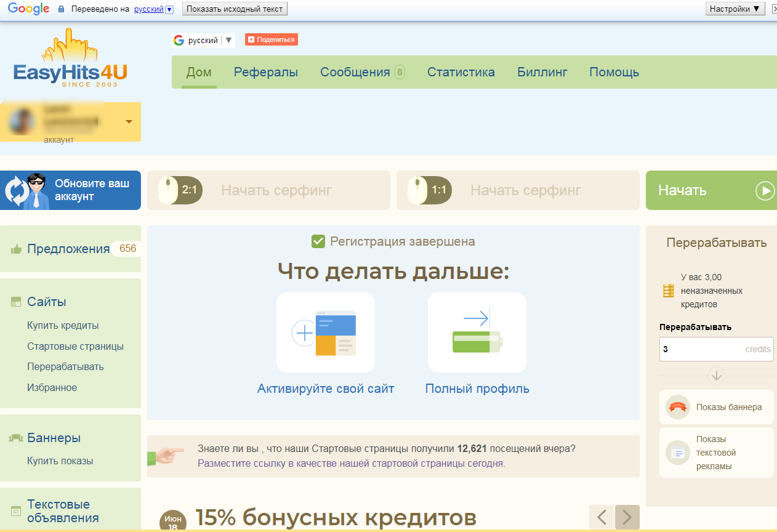Open the Баннеры section heading

tap(54, 438)
